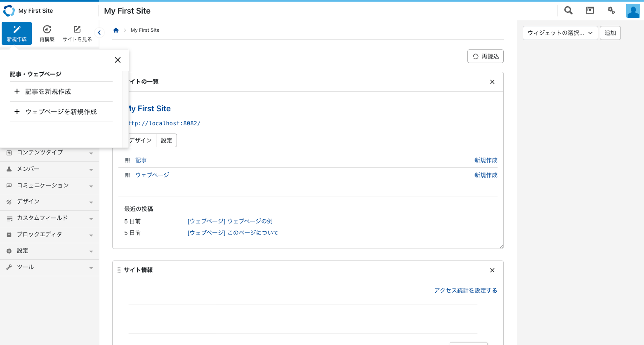Open the localhost:8082 site URL link
Viewport: 644px width, 345px height.
point(164,123)
